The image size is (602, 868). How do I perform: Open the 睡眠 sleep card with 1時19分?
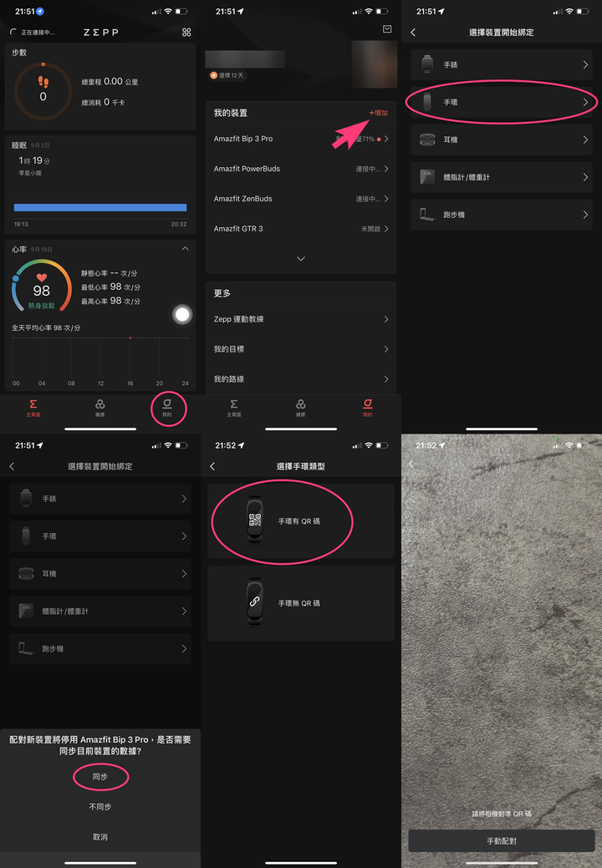pos(100,185)
